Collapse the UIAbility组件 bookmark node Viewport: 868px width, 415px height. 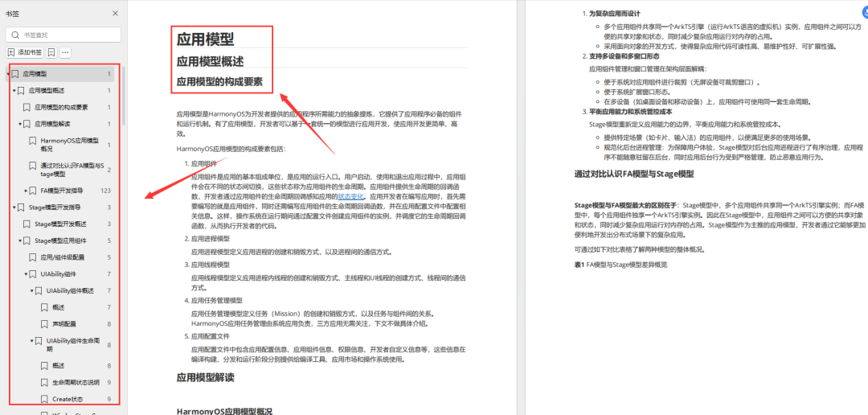click(x=26, y=273)
